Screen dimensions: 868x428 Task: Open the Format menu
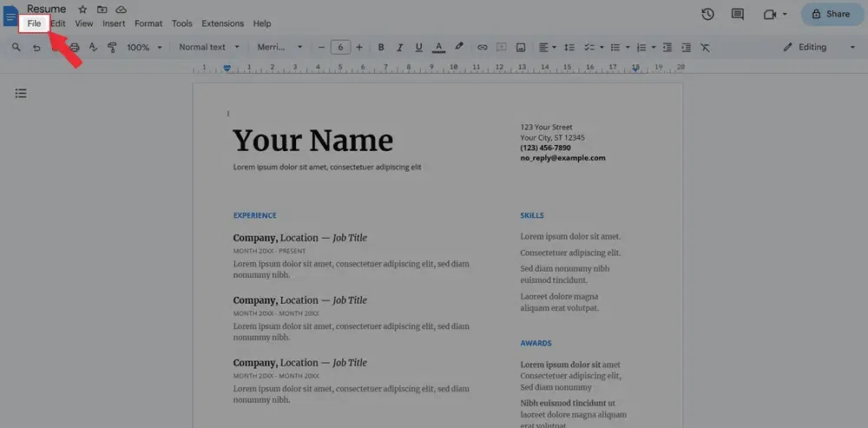click(x=148, y=23)
